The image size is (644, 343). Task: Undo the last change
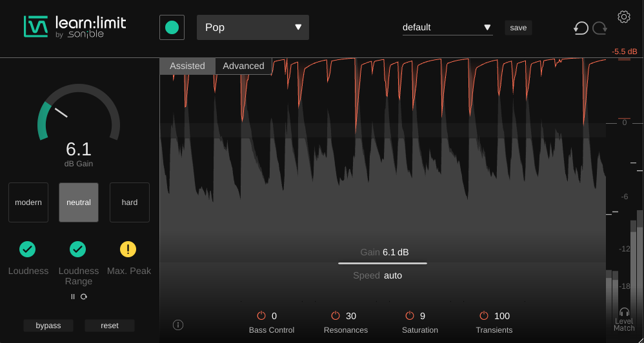581,28
